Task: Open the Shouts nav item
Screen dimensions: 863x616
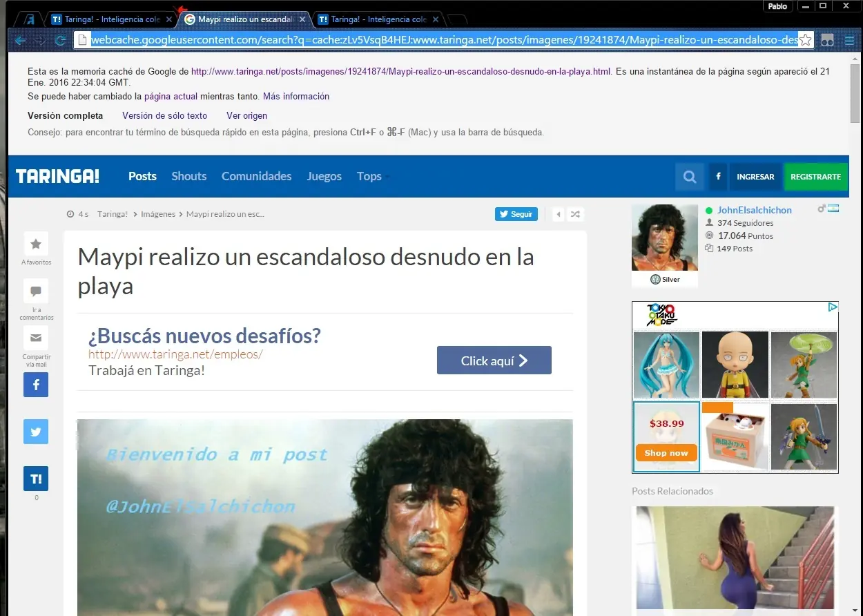Action: point(189,176)
